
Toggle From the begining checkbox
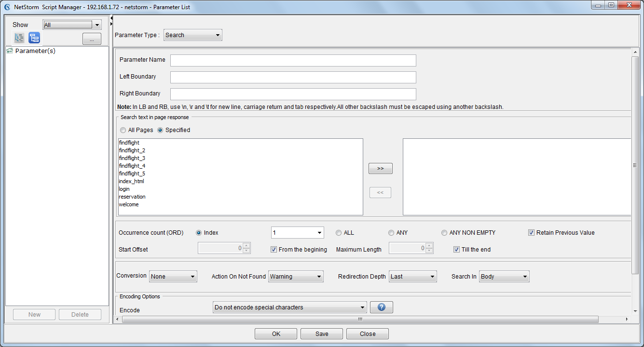pos(274,250)
